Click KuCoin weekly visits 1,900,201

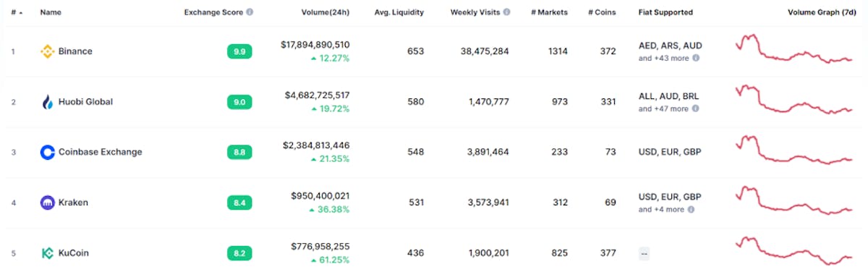[x=489, y=253]
